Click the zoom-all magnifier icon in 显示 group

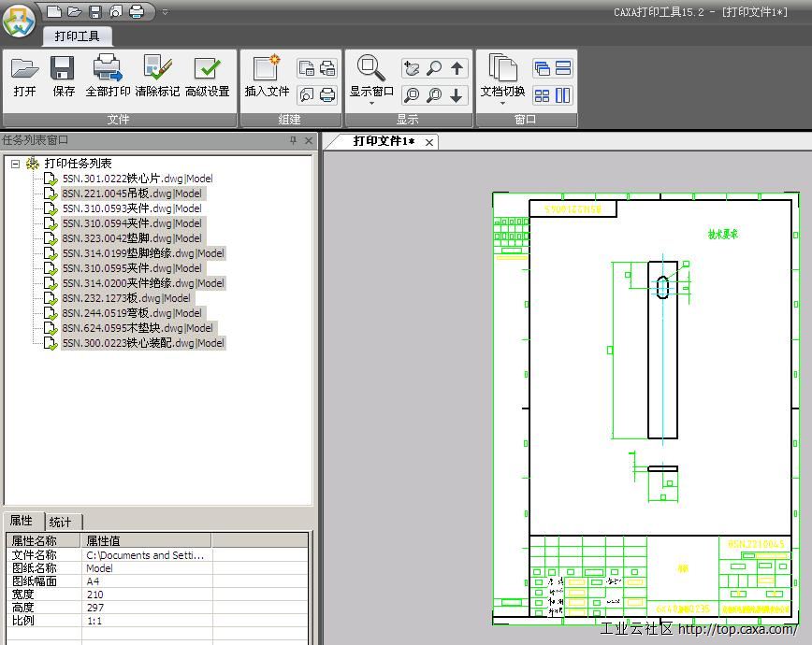[412, 95]
